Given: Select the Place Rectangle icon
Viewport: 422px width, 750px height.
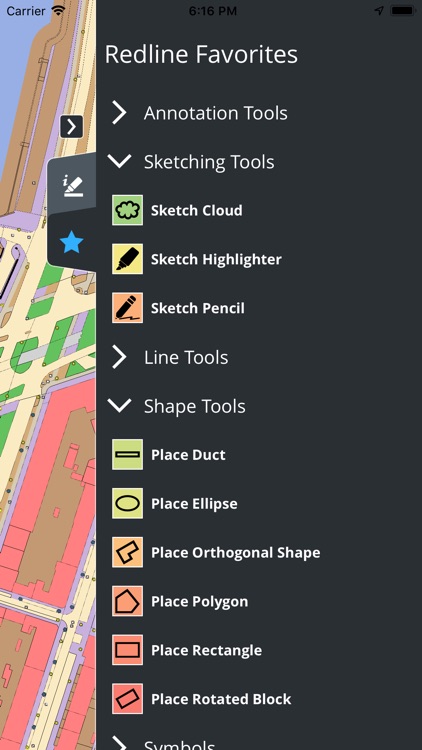Looking at the screenshot, I should point(127,650).
